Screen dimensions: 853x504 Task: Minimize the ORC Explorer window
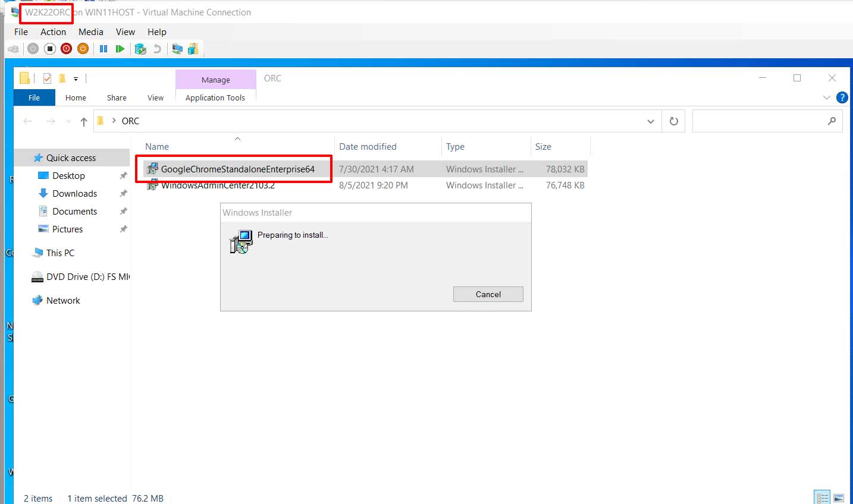click(x=763, y=78)
